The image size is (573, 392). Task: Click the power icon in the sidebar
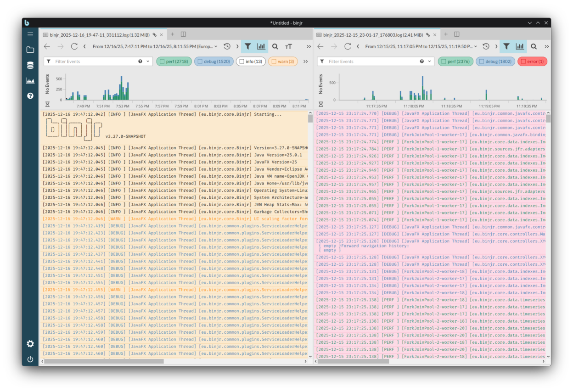click(30, 359)
